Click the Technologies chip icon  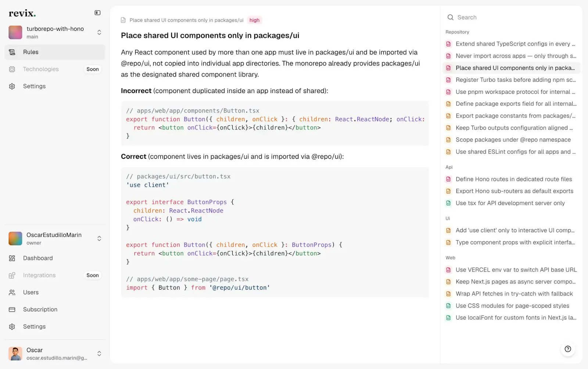coord(12,69)
